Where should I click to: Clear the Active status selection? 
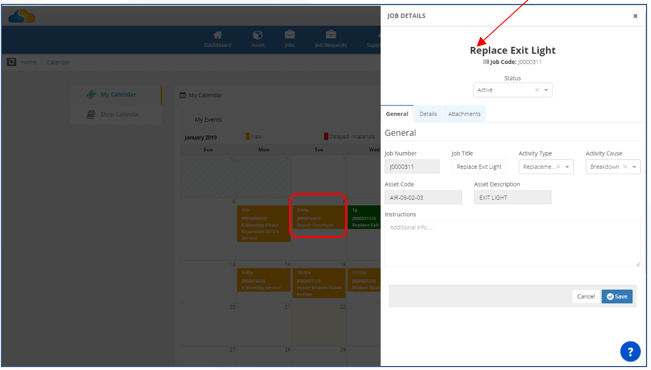click(x=536, y=90)
